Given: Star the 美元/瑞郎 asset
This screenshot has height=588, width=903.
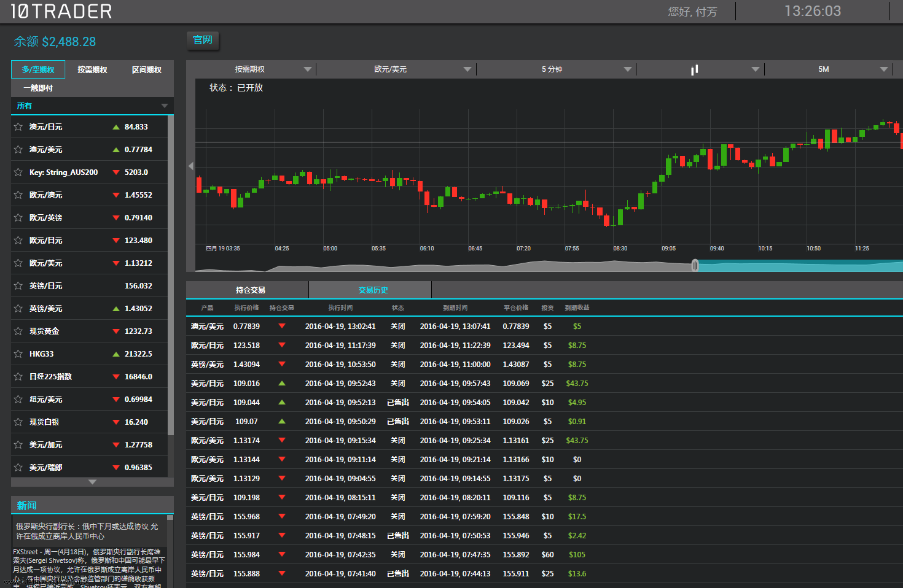Looking at the screenshot, I should pos(18,468).
